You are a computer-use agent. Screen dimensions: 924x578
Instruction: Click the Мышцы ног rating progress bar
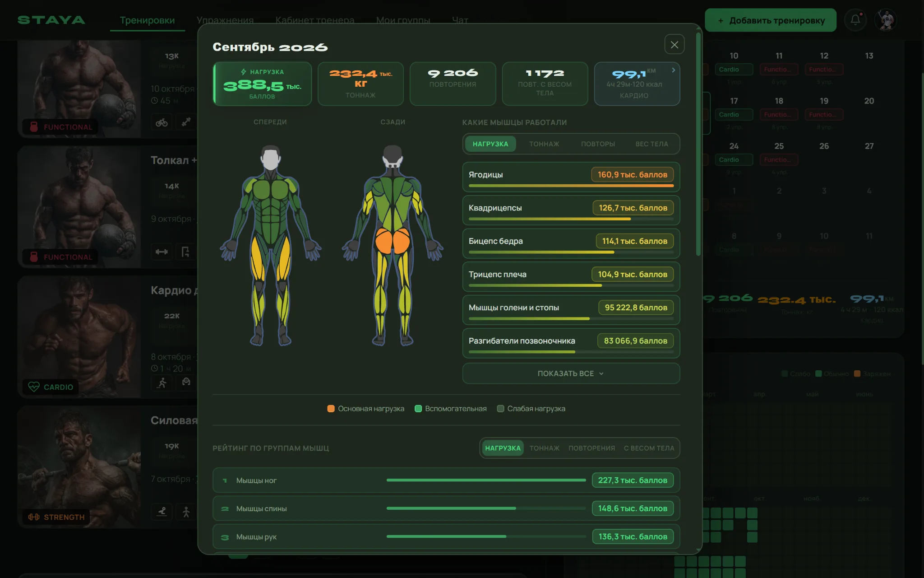tap(486, 480)
